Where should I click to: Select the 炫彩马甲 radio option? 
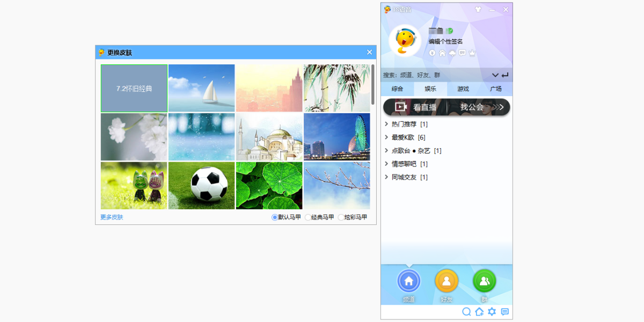341,217
